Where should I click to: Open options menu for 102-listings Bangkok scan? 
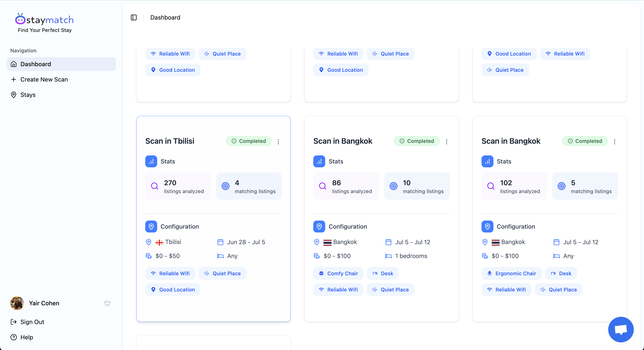(614, 142)
